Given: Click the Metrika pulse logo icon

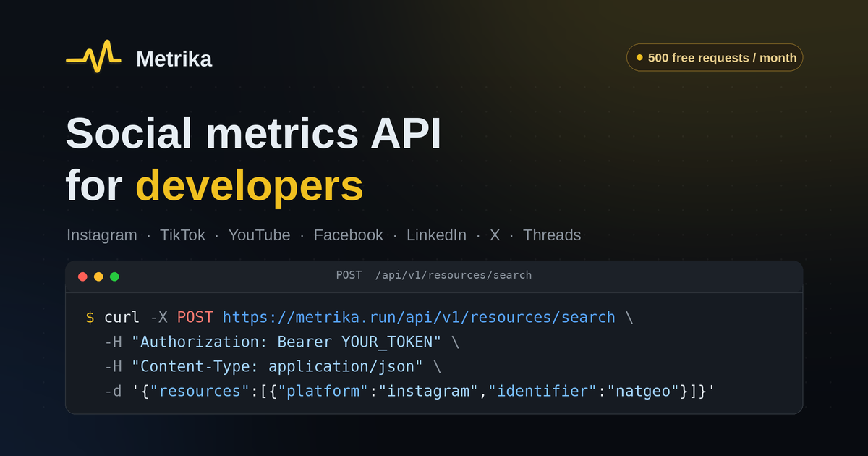Looking at the screenshot, I should coord(93,56).
